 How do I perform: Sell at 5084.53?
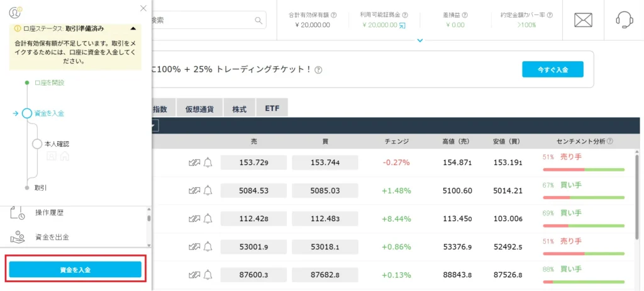253,191
